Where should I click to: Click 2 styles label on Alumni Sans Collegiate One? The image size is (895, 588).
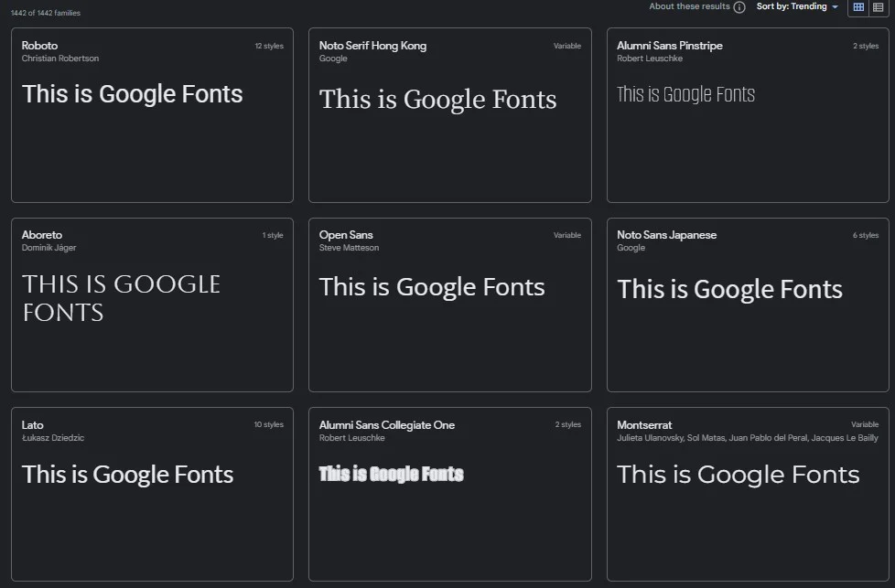pyautogui.click(x=568, y=424)
